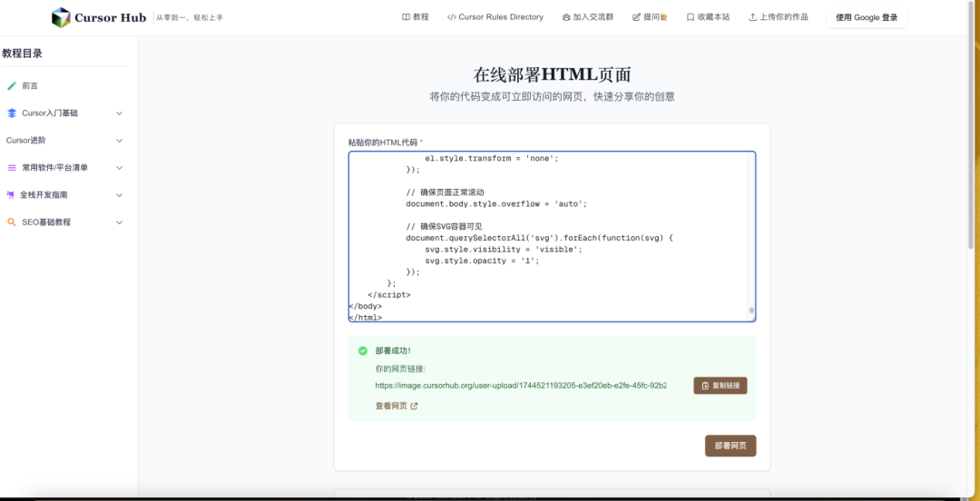The width and height of the screenshot is (980, 501).
Task: Click the 教程目录 heading
Action: pos(23,54)
